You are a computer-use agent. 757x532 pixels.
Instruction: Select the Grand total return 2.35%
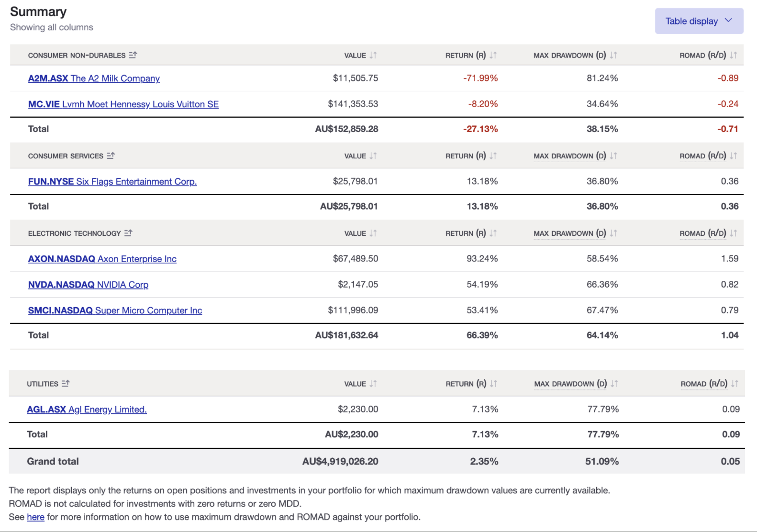pos(484,462)
